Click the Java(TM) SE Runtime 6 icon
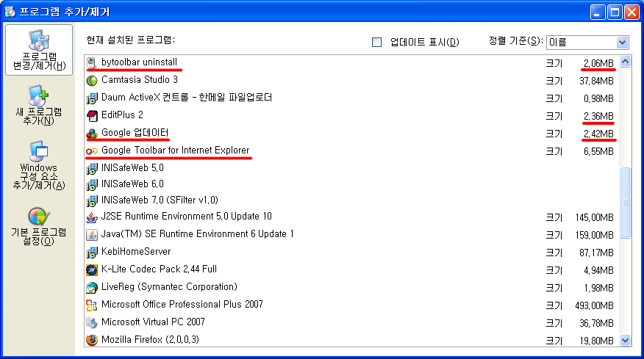 (x=92, y=235)
